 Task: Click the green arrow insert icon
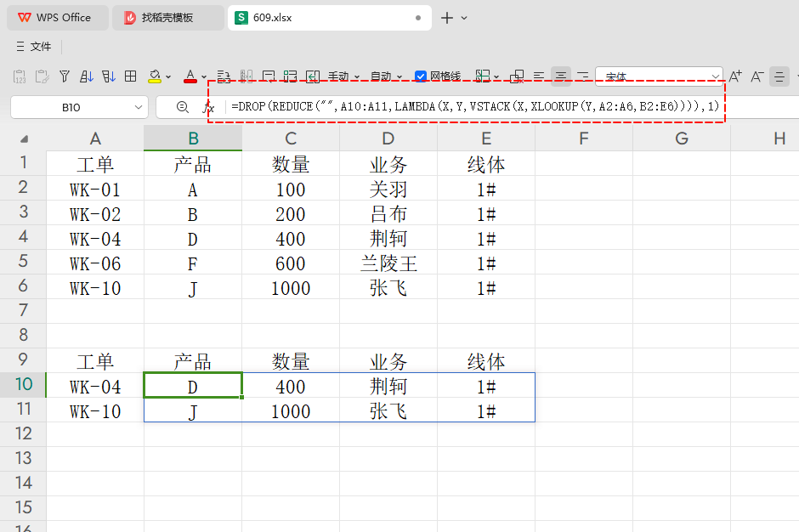(312, 76)
